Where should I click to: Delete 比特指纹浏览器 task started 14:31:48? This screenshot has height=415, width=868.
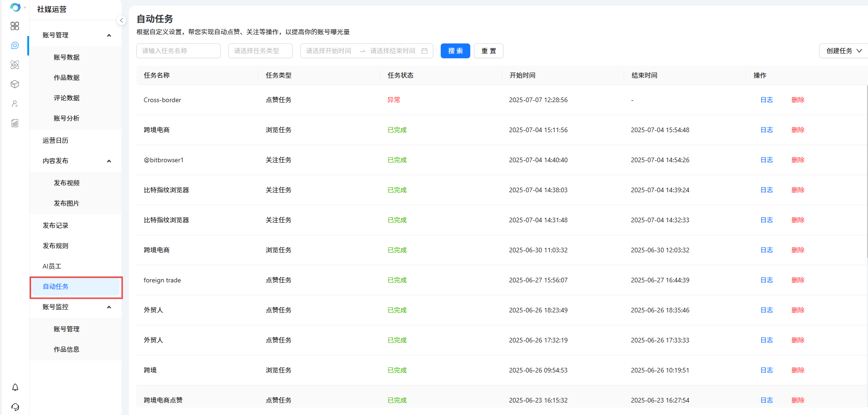798,220
